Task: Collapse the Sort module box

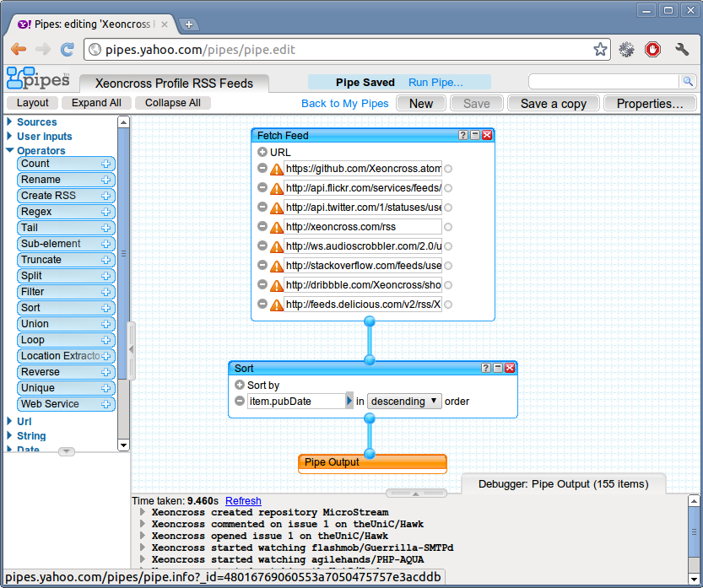Action: pos(498,368)
